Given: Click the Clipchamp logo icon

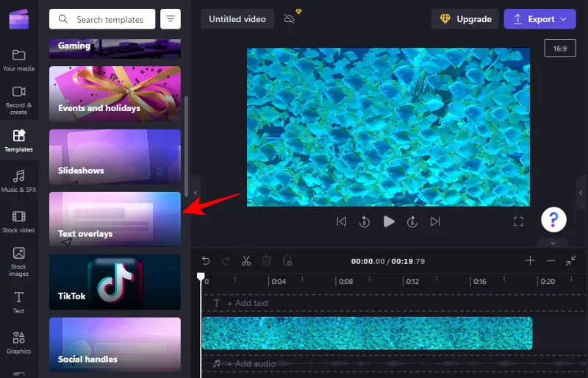Looking at the screenshot, I should click(19, 19).
